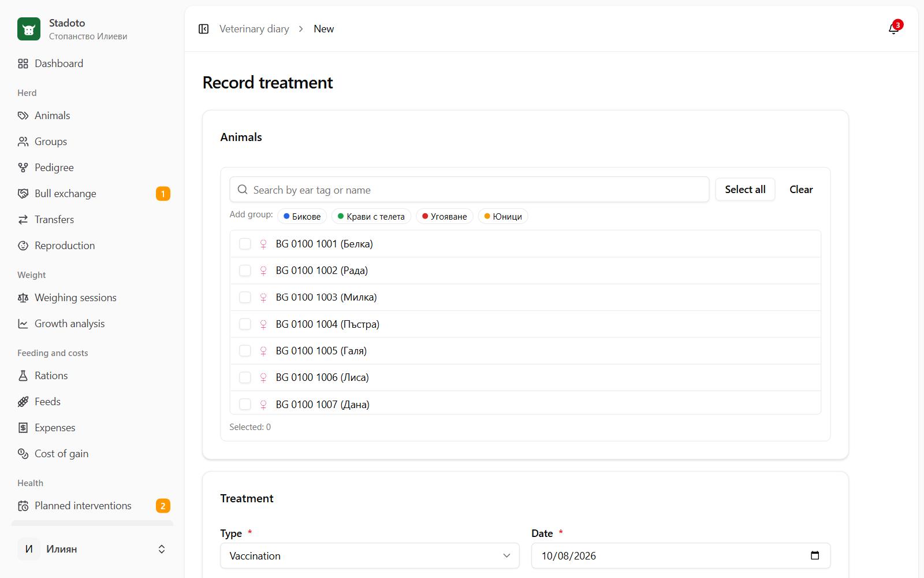
Task: Click the Selected: 0 counter text
Action: [250, 427]
